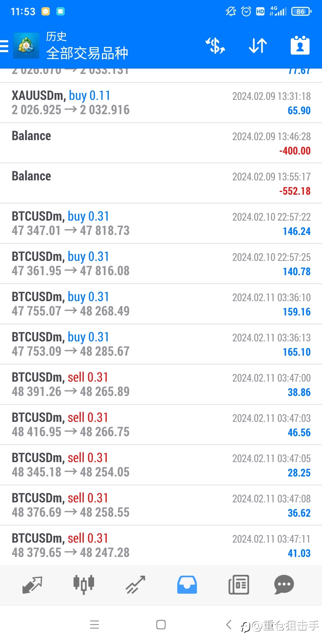
Task: Tap the Android recent apps button
Action: click(x=95, y=624)
